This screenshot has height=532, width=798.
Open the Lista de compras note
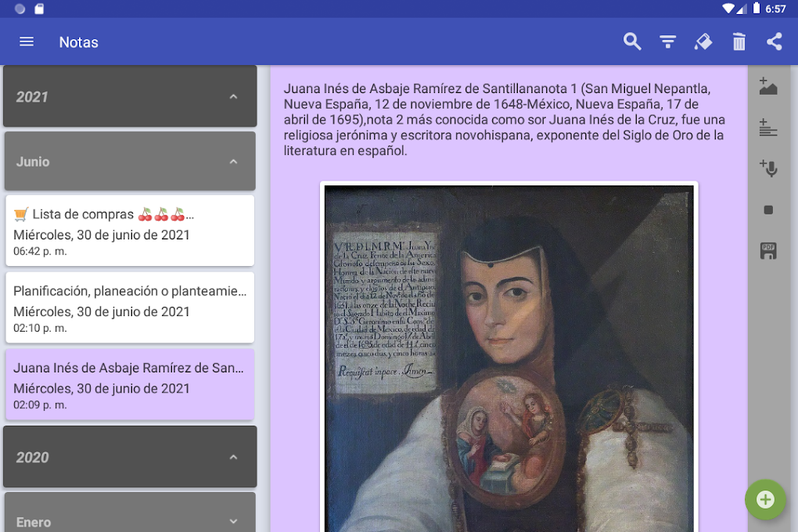pos(130,231)
